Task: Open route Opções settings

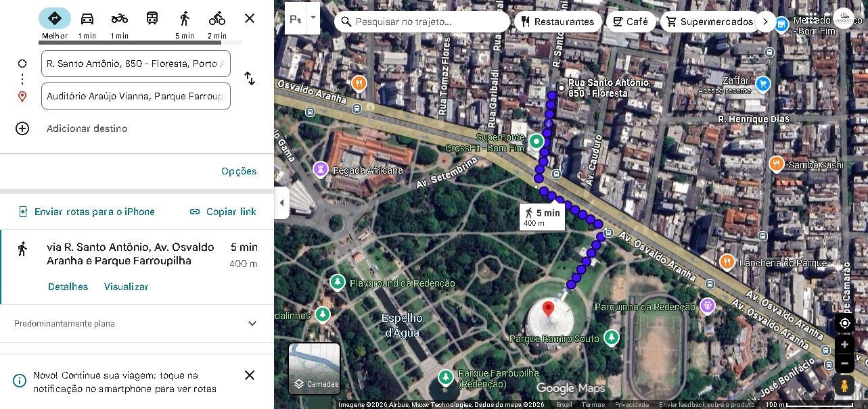Action: point(238,171)
